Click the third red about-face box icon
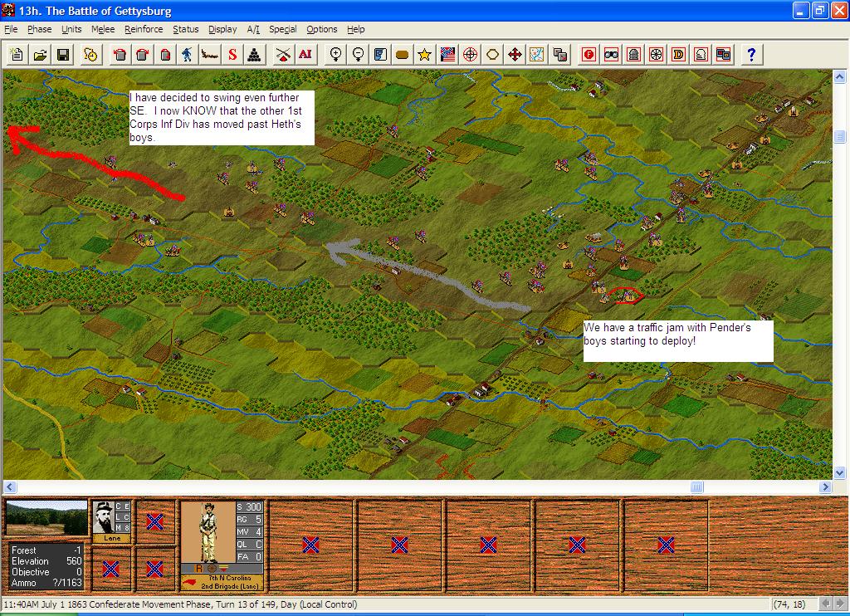The width and height of the screenshot is (850, 616). coord(165,54)
